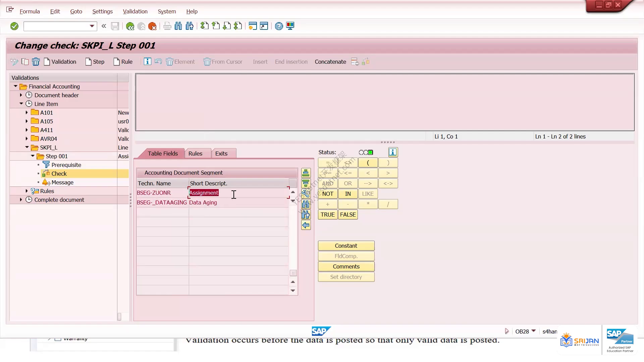Image resolution: width=644 pixels, height=362 pixels.
Task: Click the TRUE operator button
Action: pos(328,215)
